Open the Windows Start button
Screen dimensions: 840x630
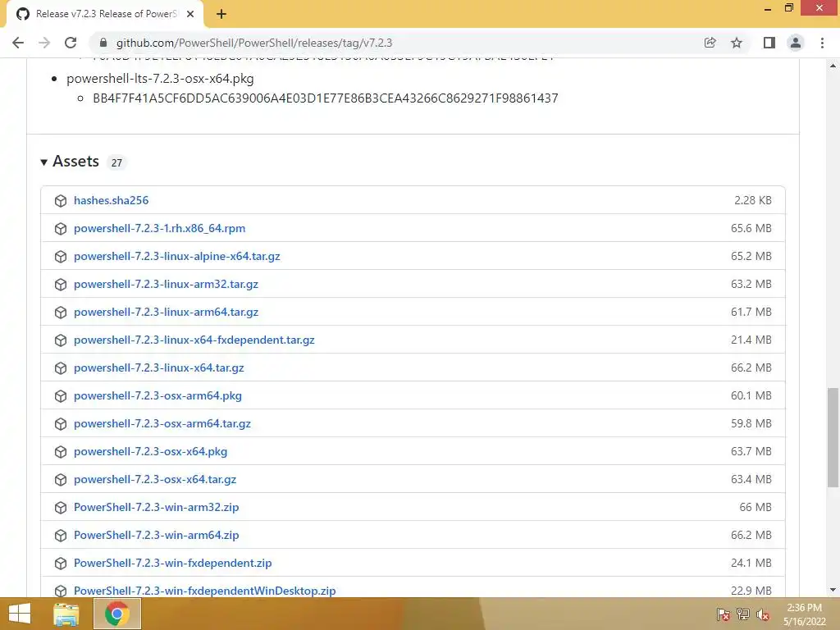(20, 614)
